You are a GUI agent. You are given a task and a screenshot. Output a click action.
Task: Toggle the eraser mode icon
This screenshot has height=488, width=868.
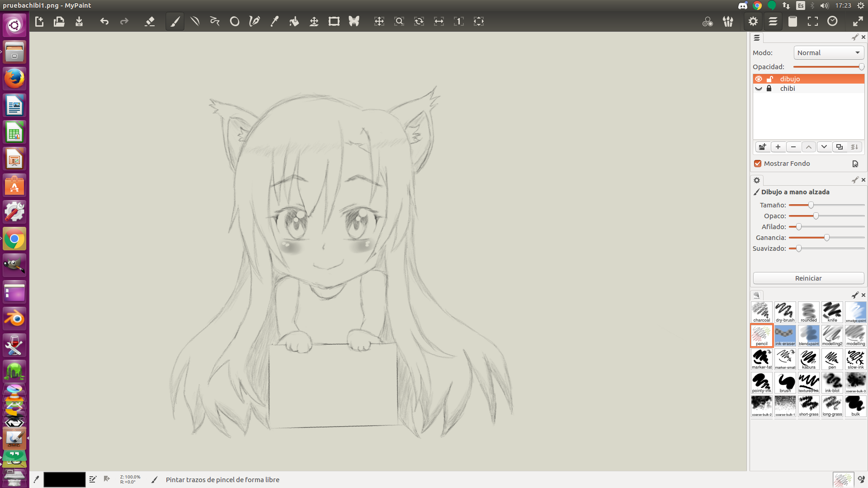150,21
